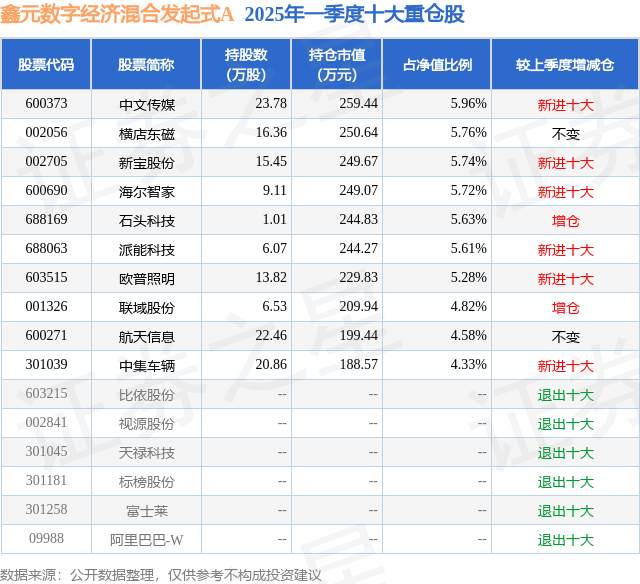This screenshot has width=640, height=584.
Task: Click stock code 600690
Action: 46,191
